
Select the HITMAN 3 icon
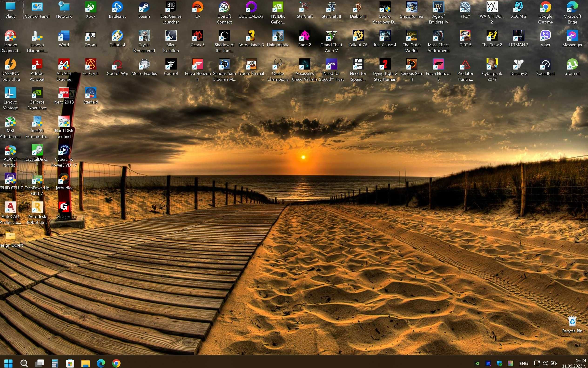(x=519, y=39)
